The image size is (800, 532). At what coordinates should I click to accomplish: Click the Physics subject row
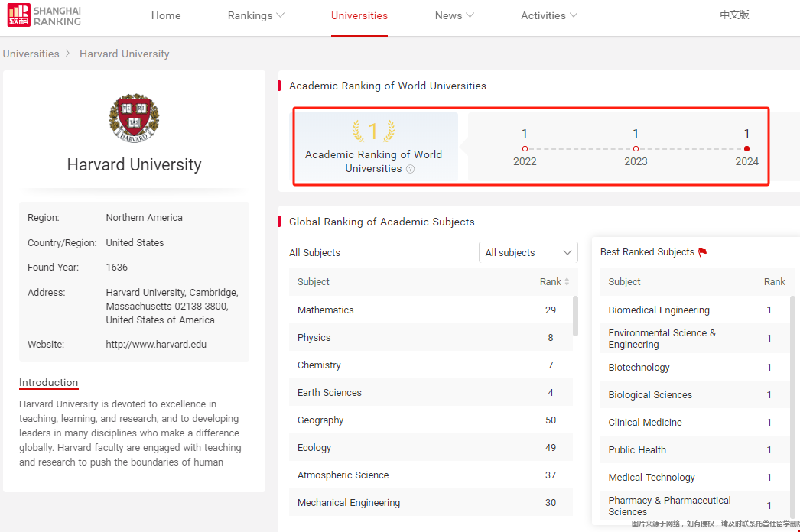[x=431, y=338]
